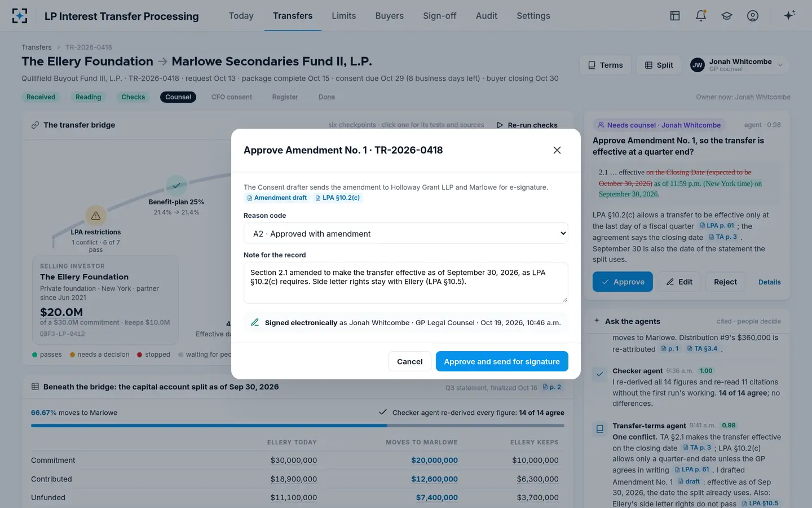The height and width of the screenshot is (508, 812).
Task: Open the Audit tab
Action: pos(487,16)
